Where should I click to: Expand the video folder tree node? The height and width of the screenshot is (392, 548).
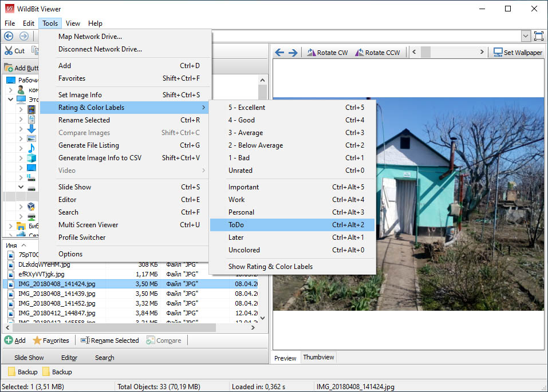pyautogui.click(x=21, y=109)
